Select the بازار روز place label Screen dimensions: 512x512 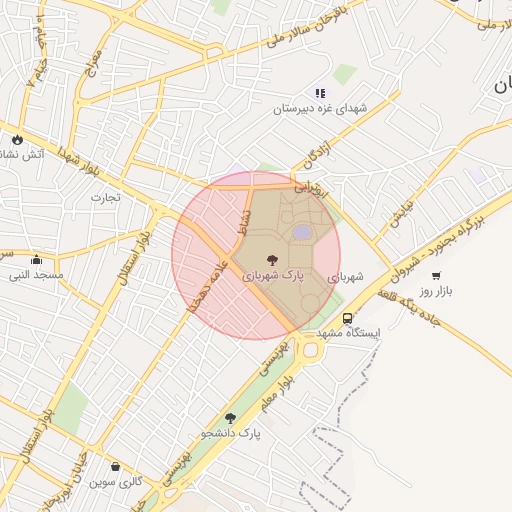pyautogui.click(x=436, y=292)
